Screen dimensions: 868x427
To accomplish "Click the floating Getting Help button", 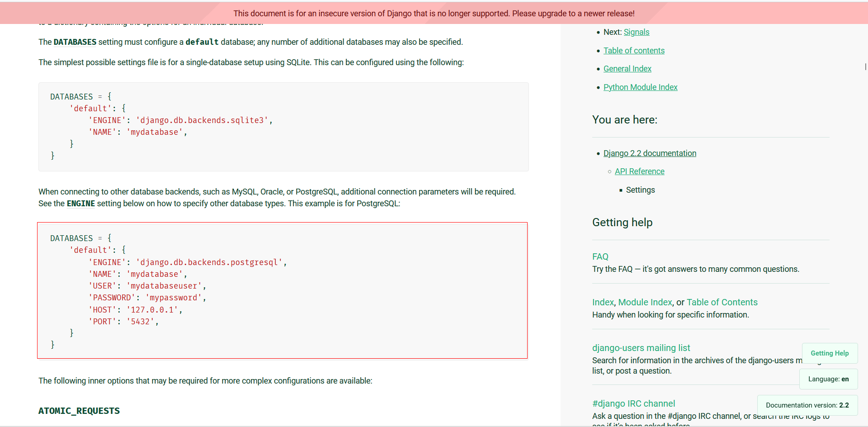I will click(830, 353).
